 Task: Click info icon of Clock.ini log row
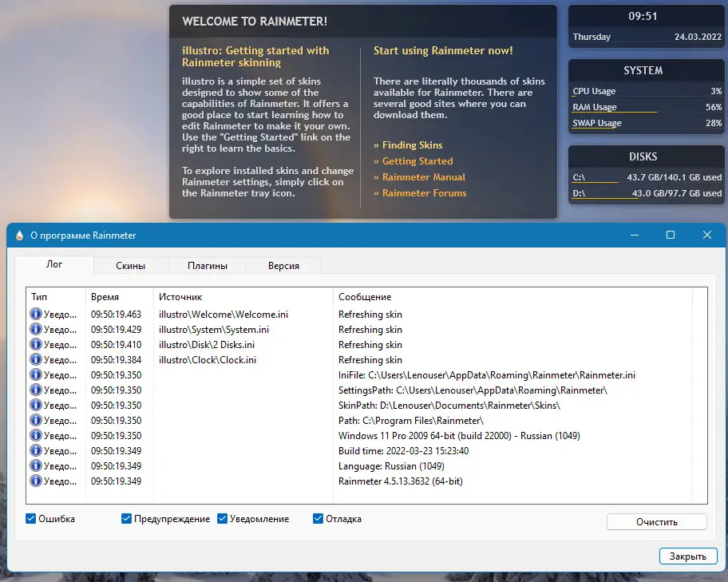(36, 359)
